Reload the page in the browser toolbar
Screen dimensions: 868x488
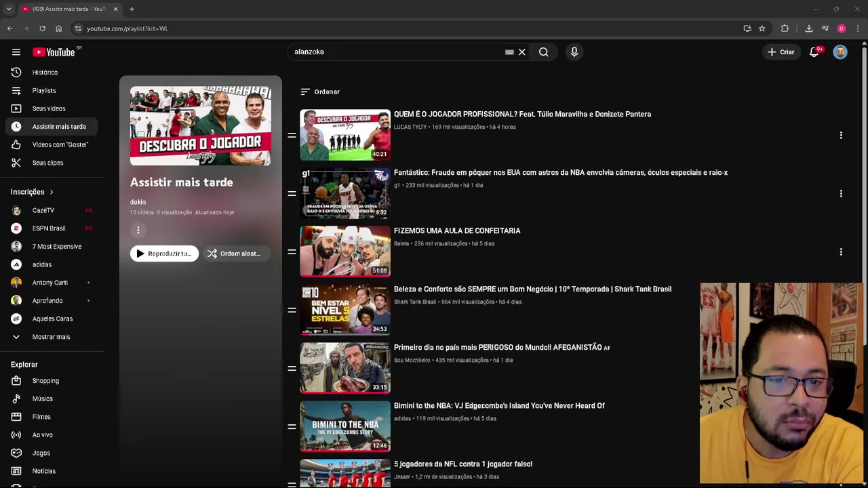click(42, 28)
